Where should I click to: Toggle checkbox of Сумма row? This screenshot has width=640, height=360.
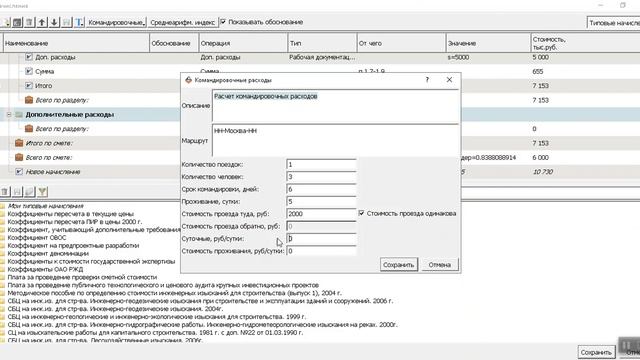click(29, 71)
